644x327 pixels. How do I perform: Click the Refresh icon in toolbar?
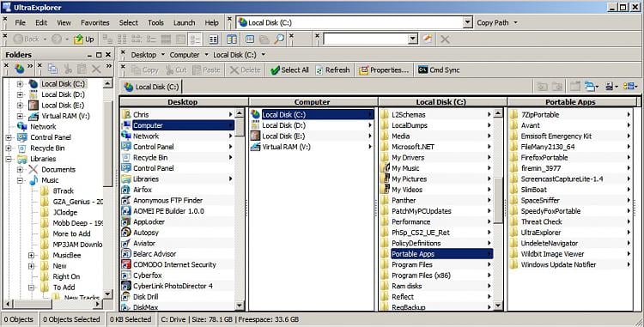click(x=319, y=70)
